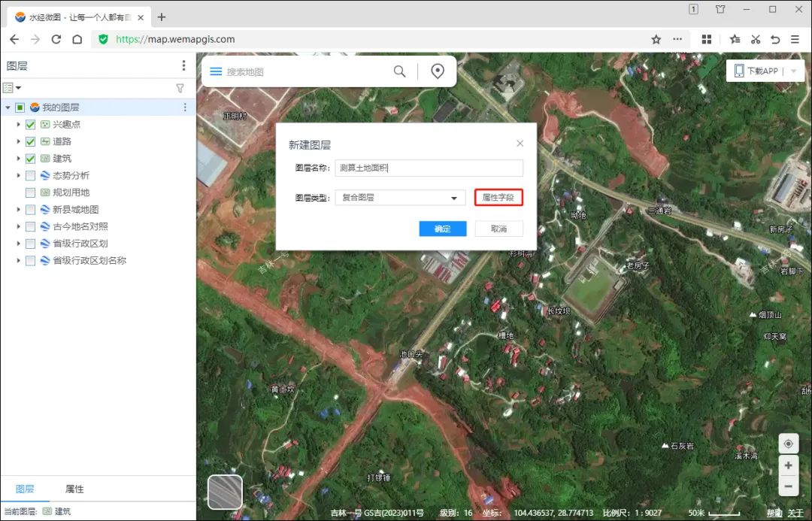Open the 图层类型 combo box
Screen dimensions: 812x521
[400, 198]
